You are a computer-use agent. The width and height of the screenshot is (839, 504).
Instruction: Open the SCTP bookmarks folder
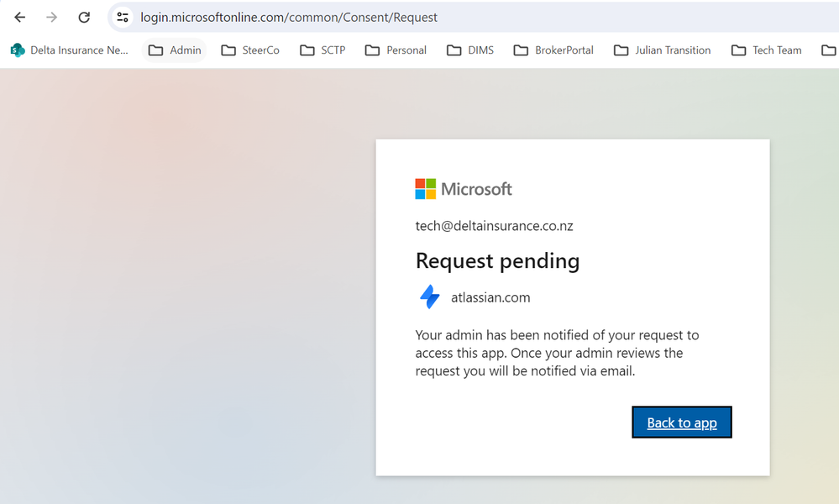pos(322,50)
